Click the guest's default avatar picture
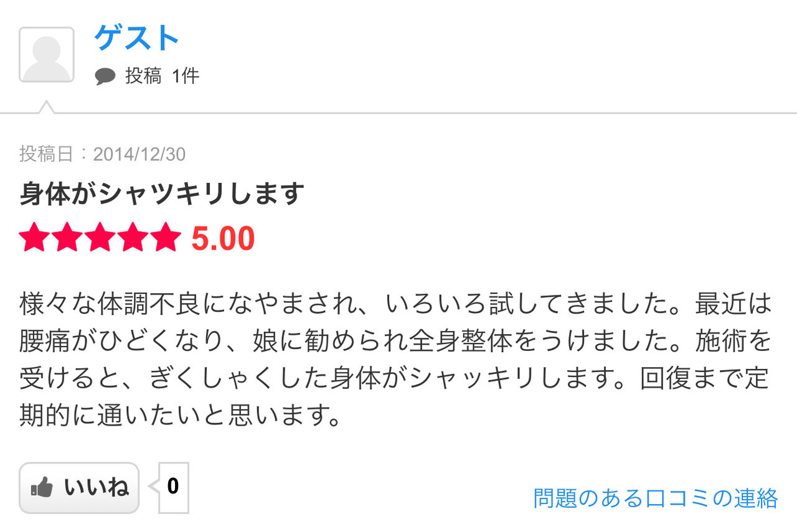 [47, 55]
